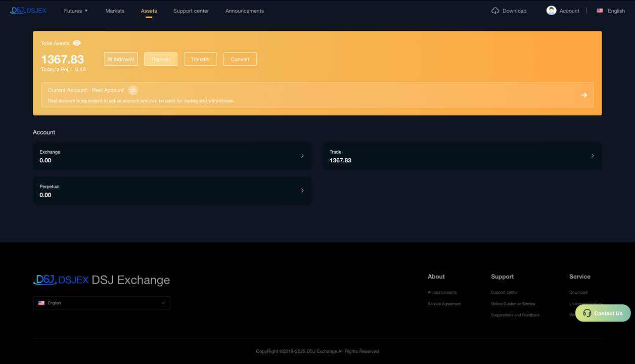Open the Futures dropdown menu
635x364 pixels.
(x=76, y=11)
